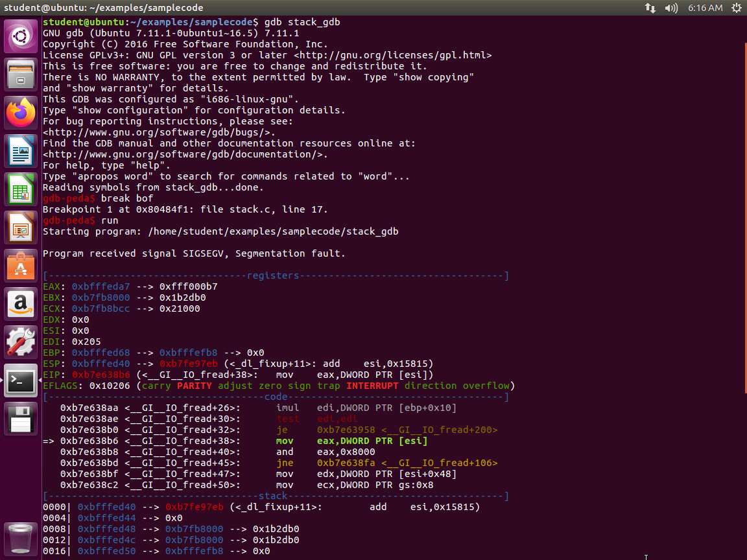
Task: Open the network indicator menu
Action: click(x=650, y=8)
